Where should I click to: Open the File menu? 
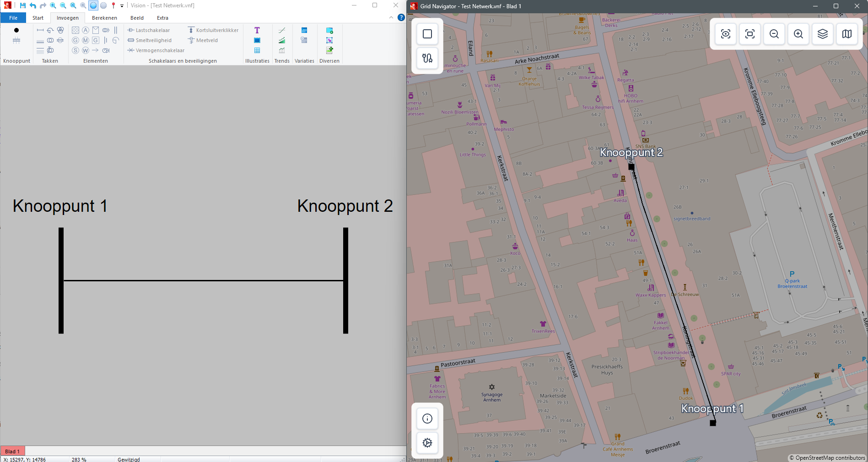(13, 18)
